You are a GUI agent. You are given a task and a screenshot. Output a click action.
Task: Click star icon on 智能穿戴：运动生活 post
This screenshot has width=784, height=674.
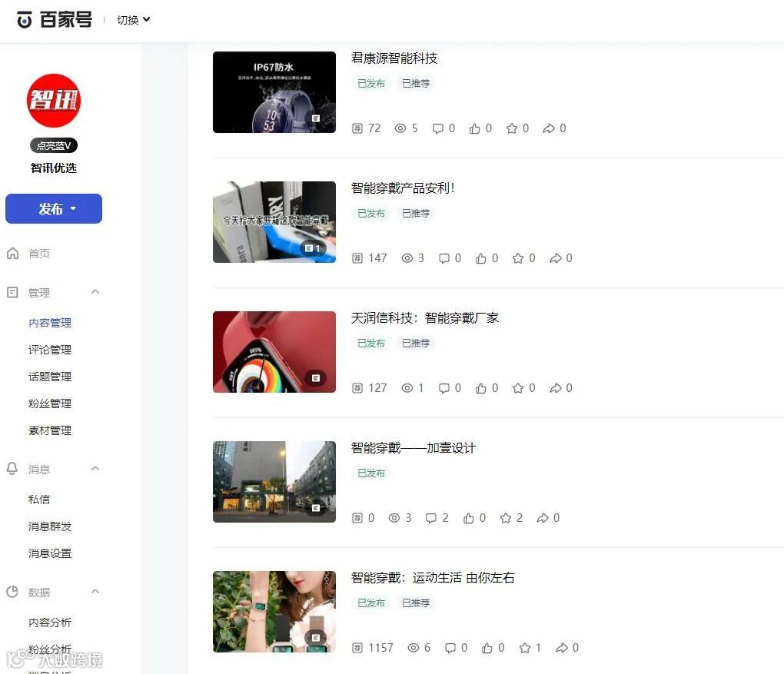click(x=524, y=648)
